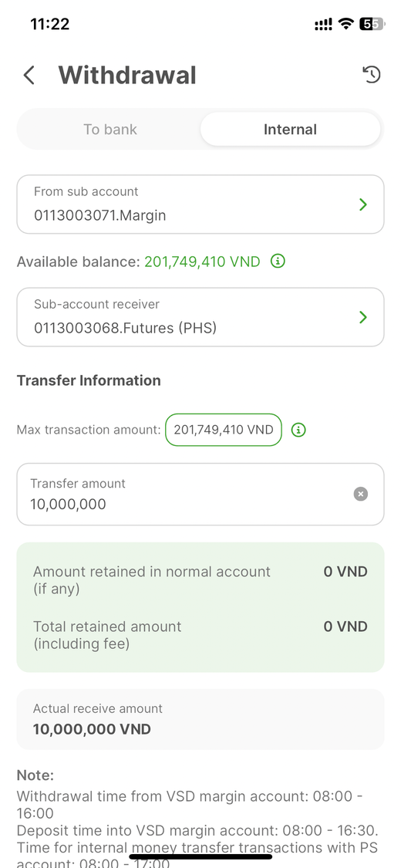Expand From sub account chevron

point(363,204)
